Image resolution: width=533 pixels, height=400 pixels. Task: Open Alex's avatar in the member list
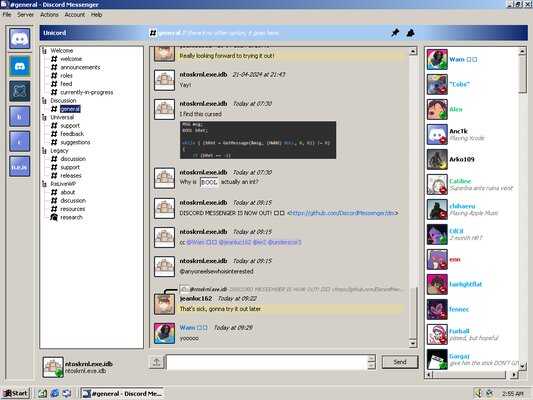tap(437, 109)
